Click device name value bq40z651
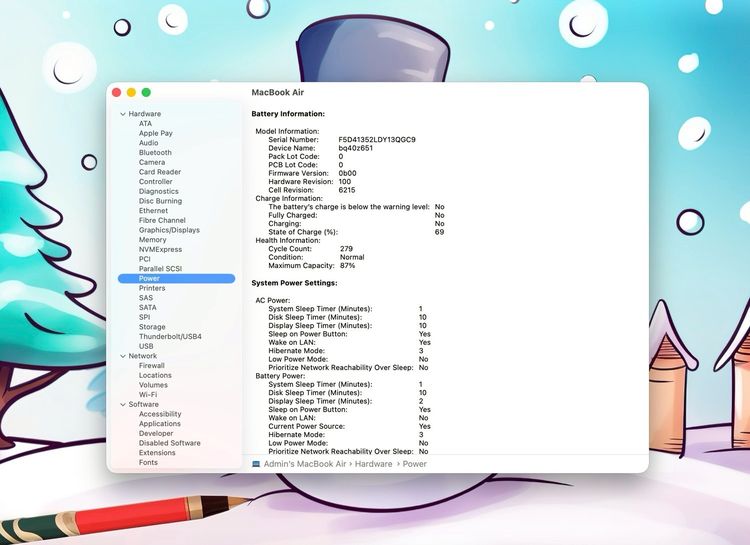Screen dimensions: 750x545 click(355, 148)
